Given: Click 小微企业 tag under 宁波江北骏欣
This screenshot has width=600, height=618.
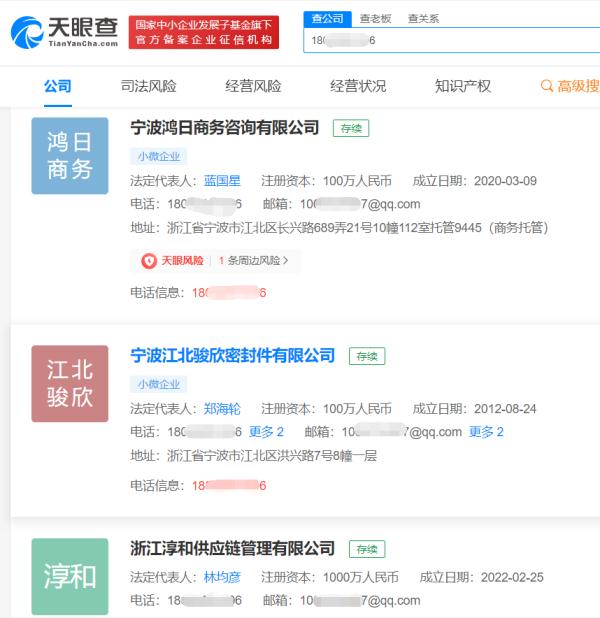Looking at the screenshot, I should point(158,384).
